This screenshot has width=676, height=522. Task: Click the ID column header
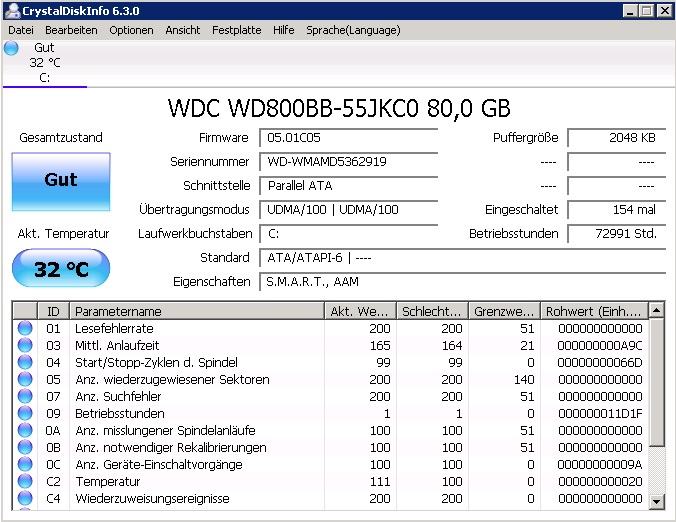[53, 311]
